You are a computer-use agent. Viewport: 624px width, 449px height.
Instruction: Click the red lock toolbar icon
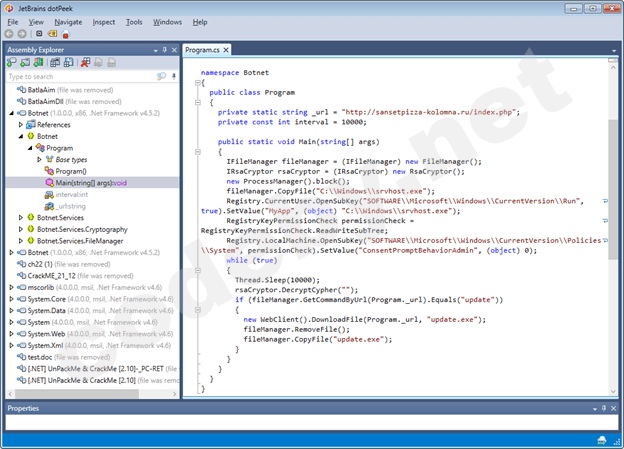pyautogui.click(x=66, y=34)
